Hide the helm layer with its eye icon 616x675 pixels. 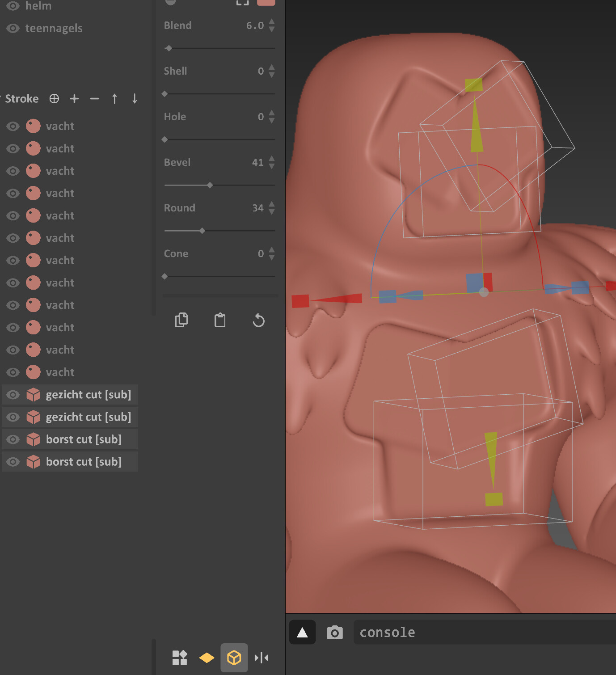13,6
